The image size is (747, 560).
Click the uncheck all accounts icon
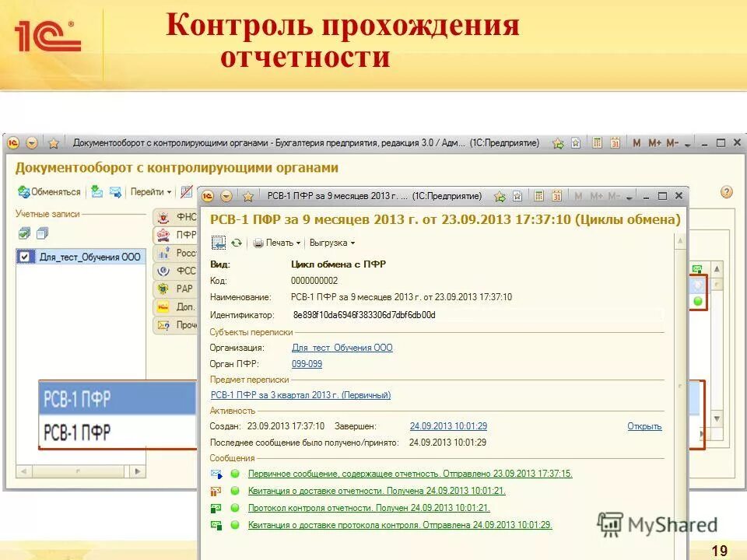pos(42,233)
